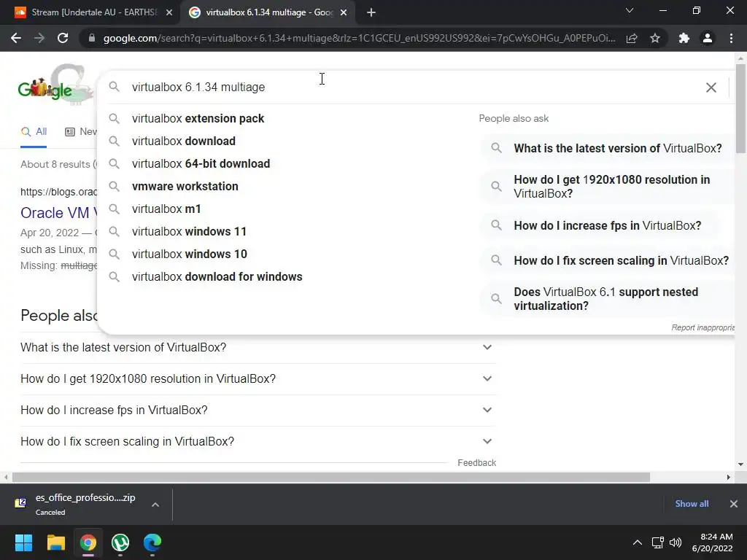Bookmark this page with the star

point(655,38)
